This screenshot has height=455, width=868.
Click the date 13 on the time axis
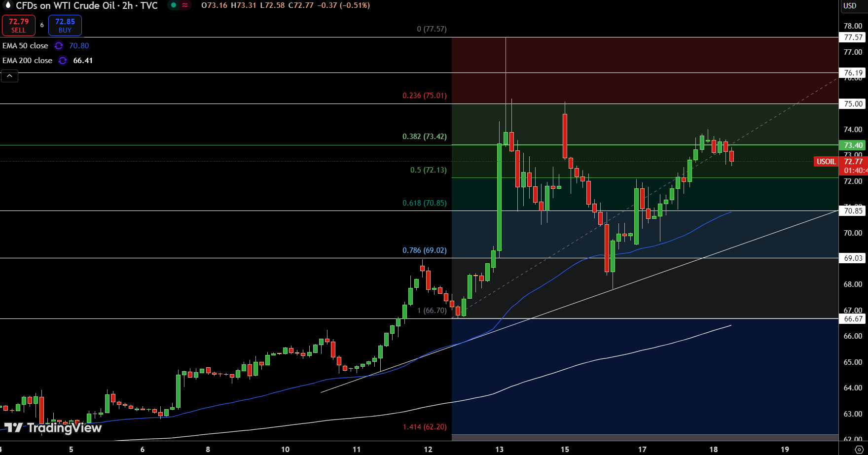500,449
